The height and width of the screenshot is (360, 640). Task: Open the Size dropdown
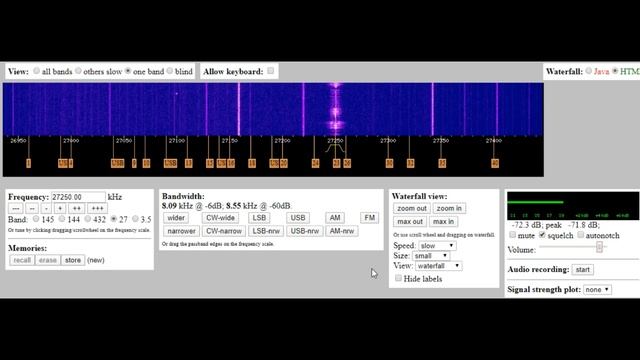pos(431,256)
